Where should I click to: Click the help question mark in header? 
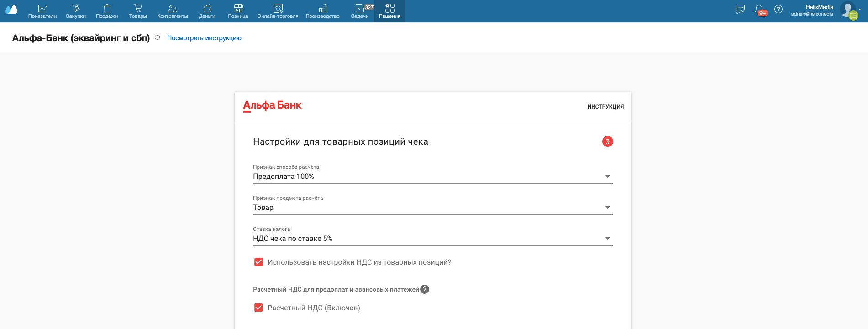[779, 10]
